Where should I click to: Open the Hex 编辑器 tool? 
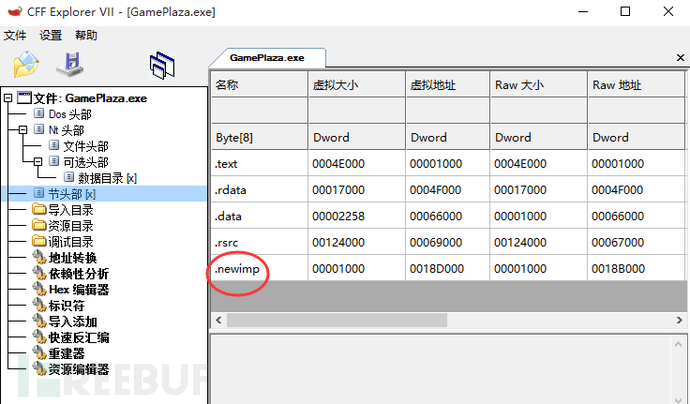click(79, 289)
